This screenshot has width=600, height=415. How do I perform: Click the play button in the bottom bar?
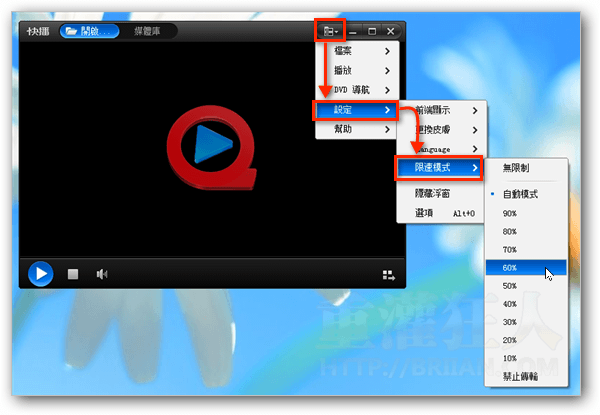pos(39,273)
